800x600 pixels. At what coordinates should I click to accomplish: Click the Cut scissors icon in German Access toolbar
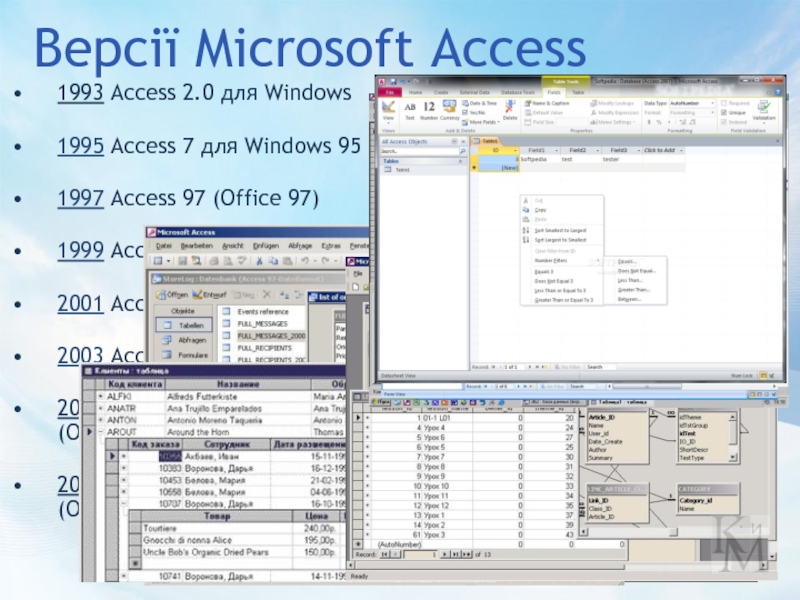[259, 261]
